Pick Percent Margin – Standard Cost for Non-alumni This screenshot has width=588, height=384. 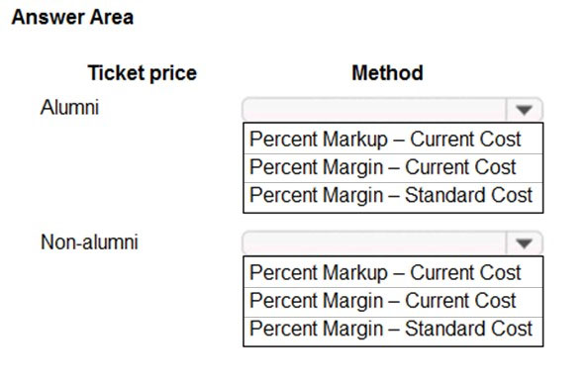(x=393, y=331)
